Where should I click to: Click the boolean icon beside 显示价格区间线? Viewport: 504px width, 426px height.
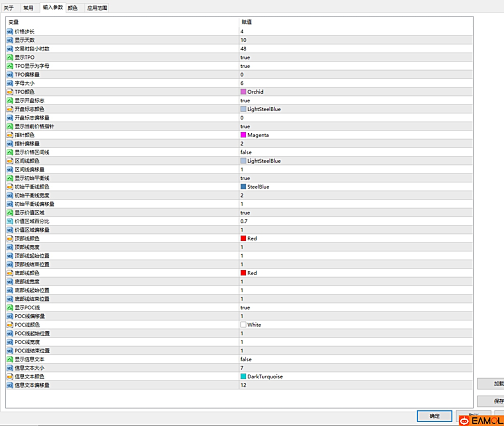coord(10,152)
